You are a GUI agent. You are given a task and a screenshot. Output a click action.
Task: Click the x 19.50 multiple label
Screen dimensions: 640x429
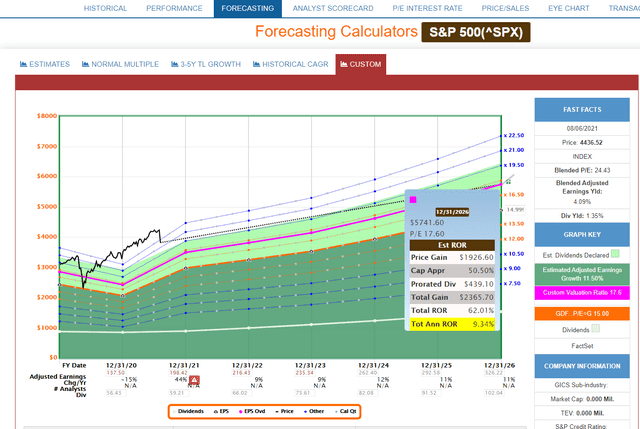[x=514, y=165]
